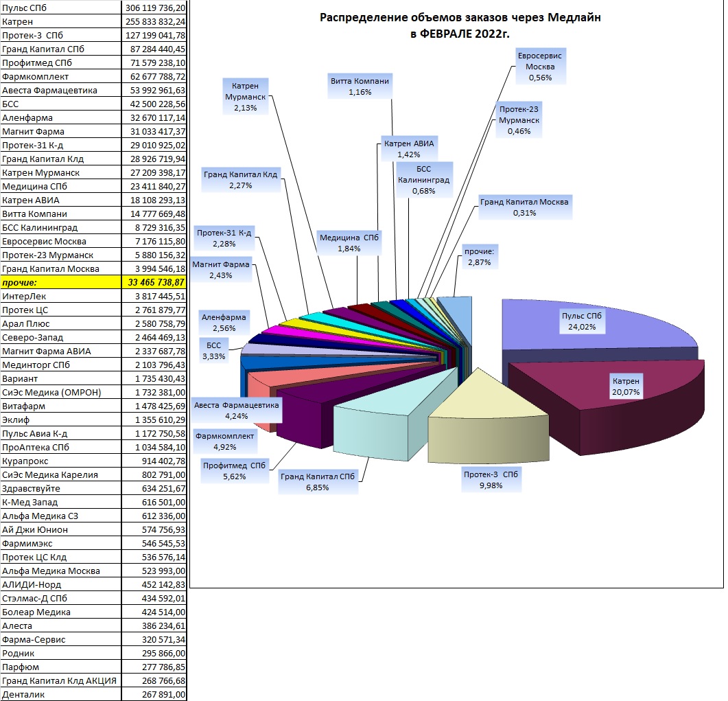
Task: Click the 'Катрен' table cell
Action: 60,21
